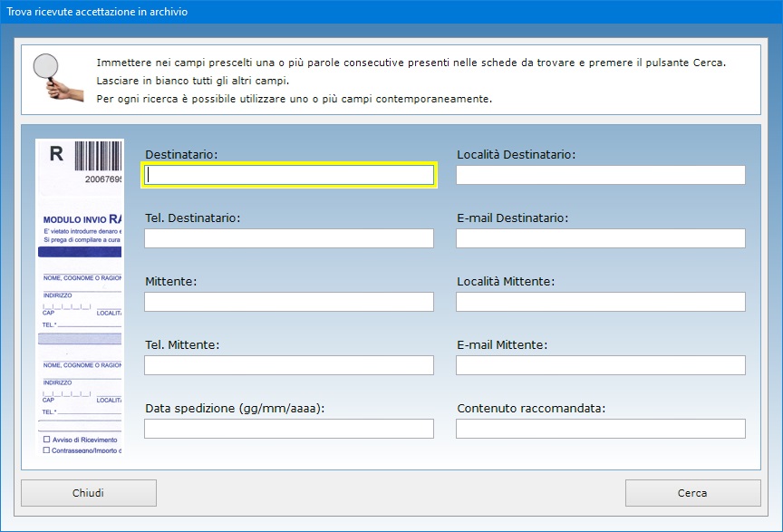Click the 'Data spedizione (gg/mm/aaaa):' label
The image size is (783, 532).
point(235,408)
